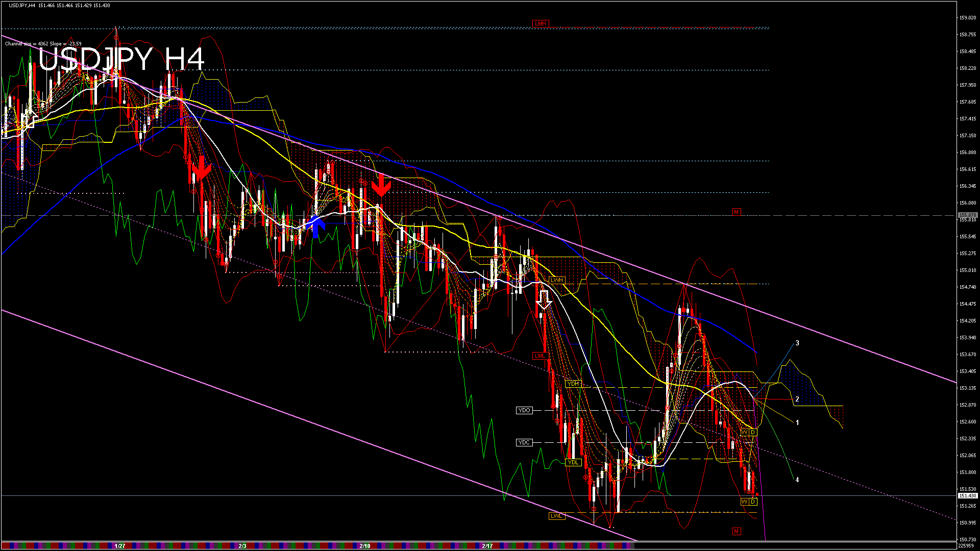The width and height of the screenshot is (980, 551).
Task: Click the 151.265 price scale label
Action: click(968, 506)
